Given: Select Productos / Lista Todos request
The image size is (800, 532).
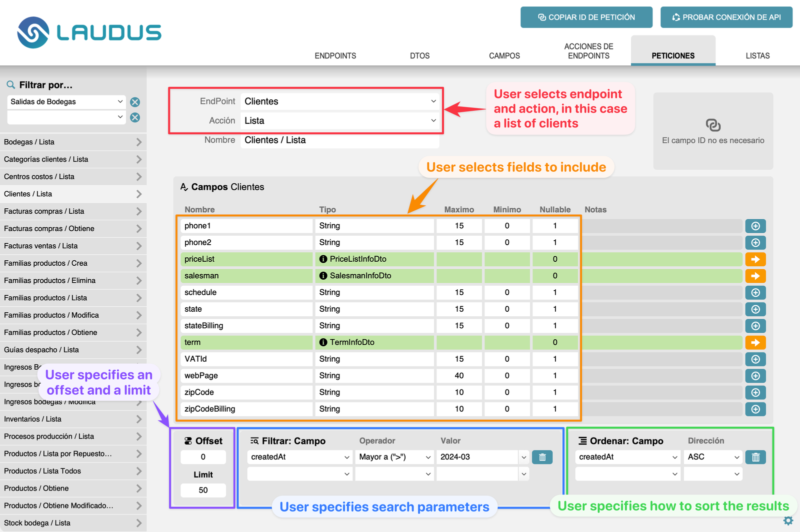Looking at the screenshot, I should coord(73,471).
